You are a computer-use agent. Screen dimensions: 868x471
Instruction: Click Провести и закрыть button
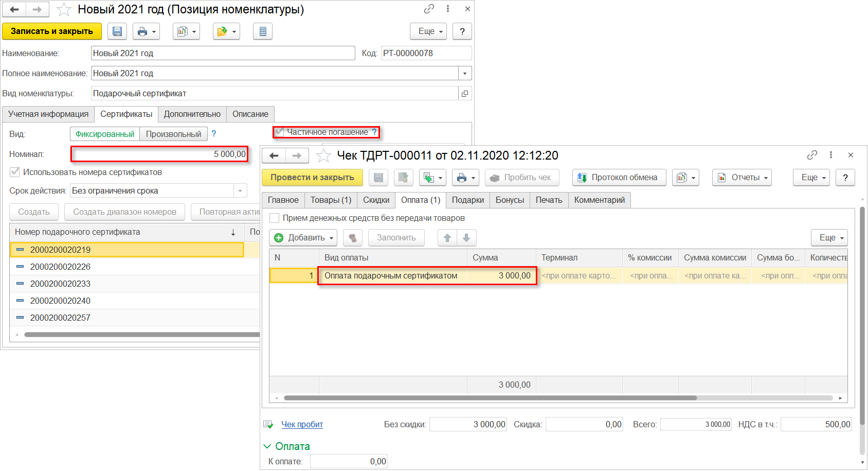tap(313, 178)
